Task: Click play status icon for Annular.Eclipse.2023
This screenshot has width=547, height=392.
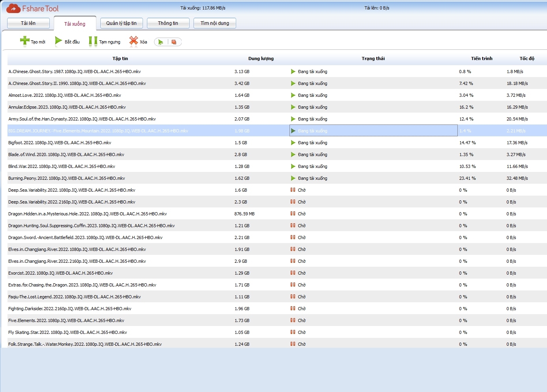Action: click(293, 107)
